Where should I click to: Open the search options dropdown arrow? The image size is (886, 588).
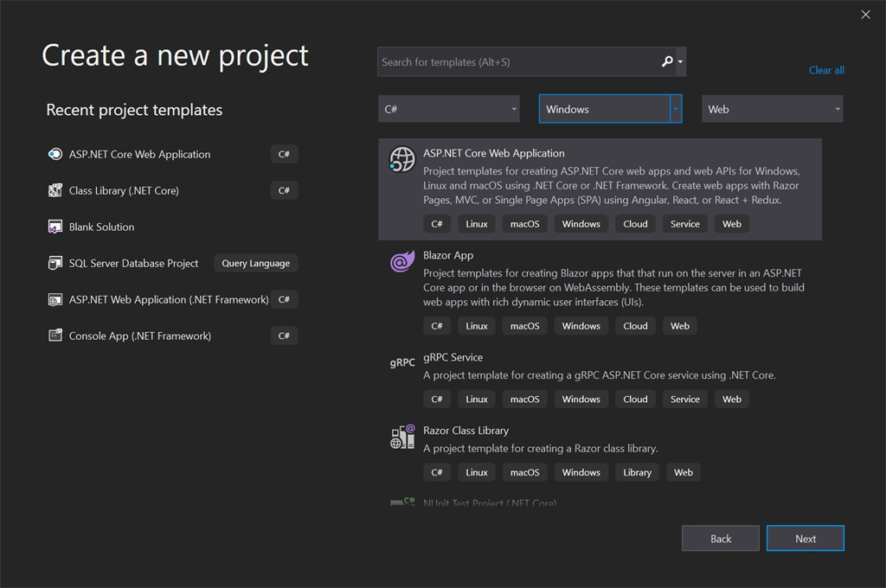[x=680, y=61]
